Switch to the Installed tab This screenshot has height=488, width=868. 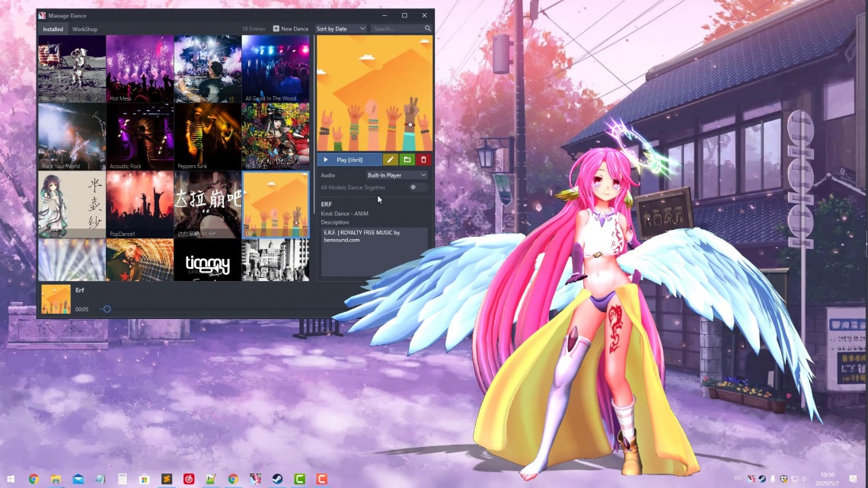(53, 29)
